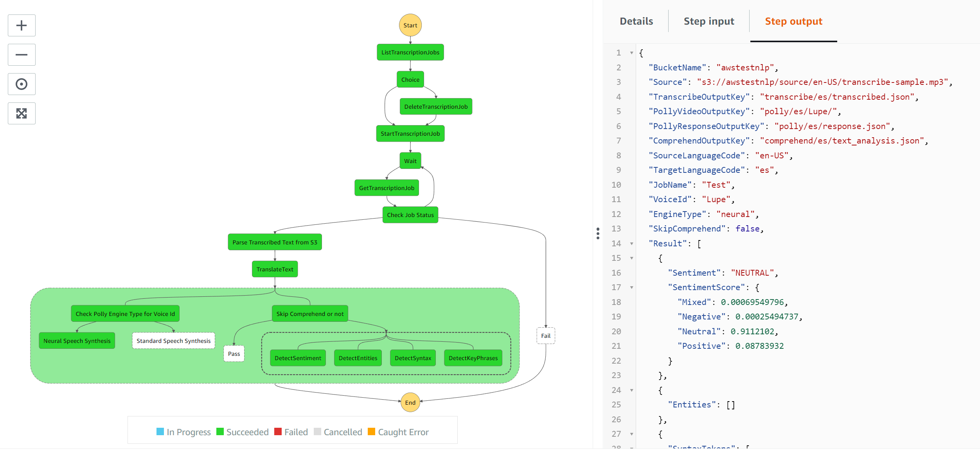Viewport: 980px width, 452px height.
Task: Click the zoom out minus icon
Action: tap(22, 55)
